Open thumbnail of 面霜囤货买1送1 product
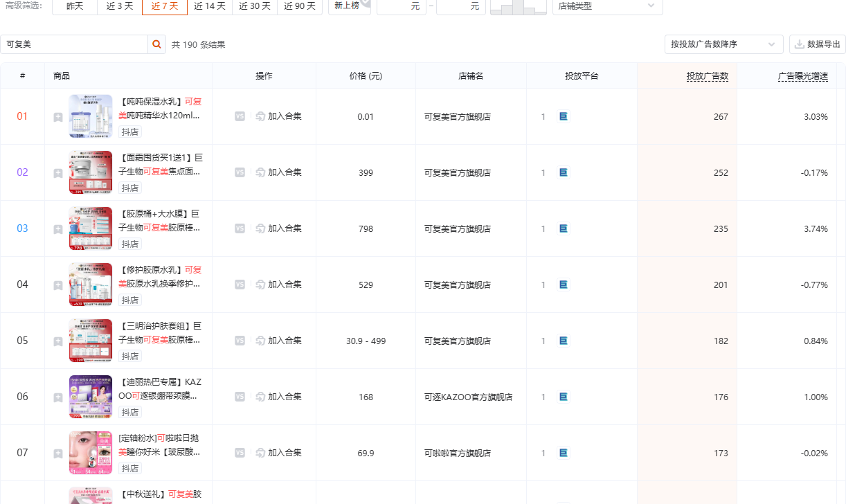The height and width of the screenshot is (504, 846). coord(91,172)
